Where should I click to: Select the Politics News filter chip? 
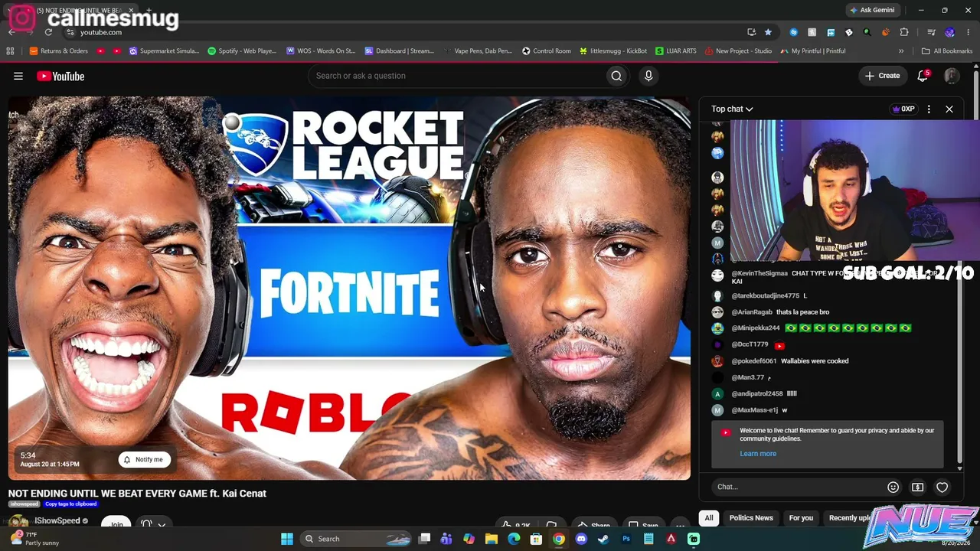[x=751, y=518]
